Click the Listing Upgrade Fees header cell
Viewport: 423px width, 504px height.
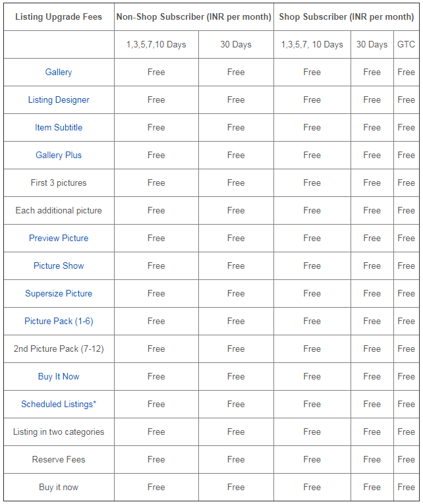click(59, 16)
